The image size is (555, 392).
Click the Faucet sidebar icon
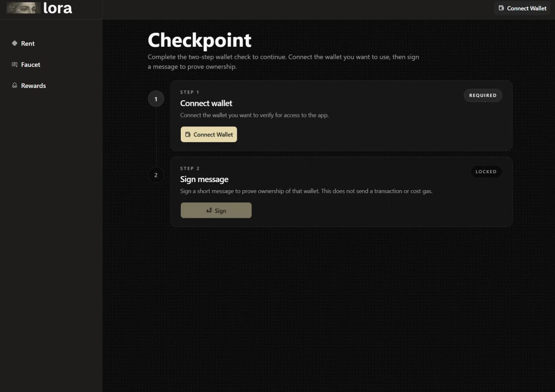tap(14, 65)
